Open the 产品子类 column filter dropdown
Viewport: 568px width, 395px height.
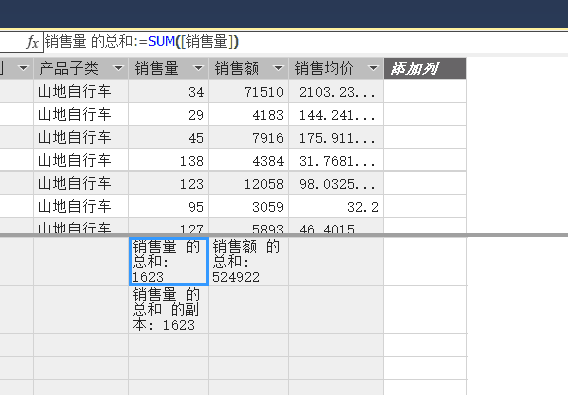point(118,68)
